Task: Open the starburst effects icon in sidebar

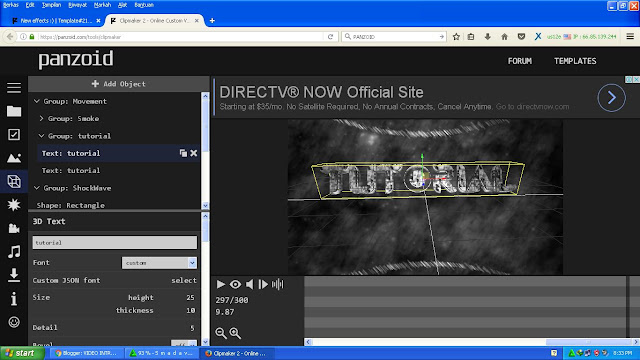Action: [14, 204]
